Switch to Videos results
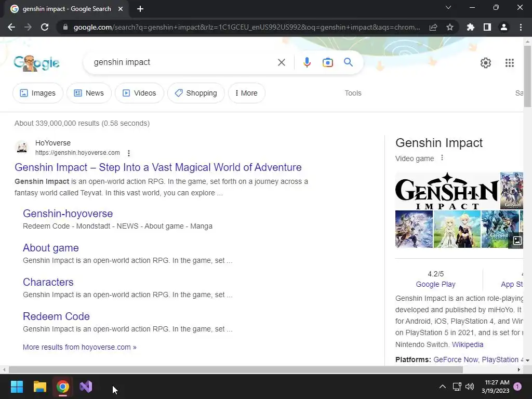This screenshot has width=532, height=399. tap(139, 93)
